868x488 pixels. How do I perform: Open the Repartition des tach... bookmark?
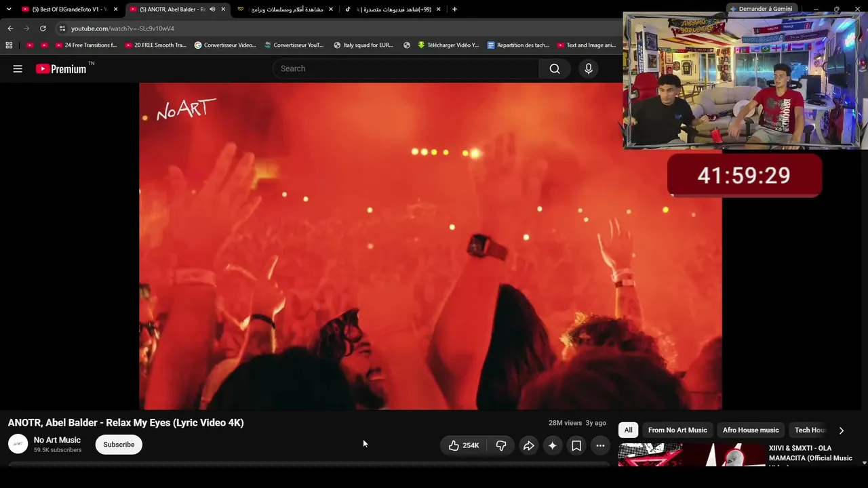pyautogui.click(x=518, y=45)
